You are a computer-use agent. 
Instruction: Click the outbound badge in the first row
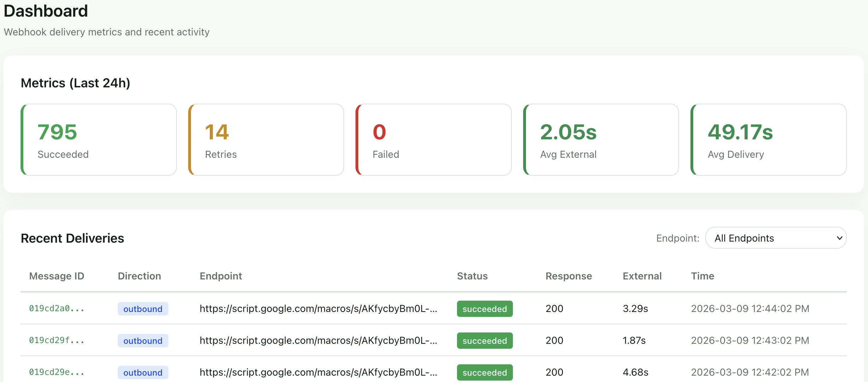coord(143,308)
